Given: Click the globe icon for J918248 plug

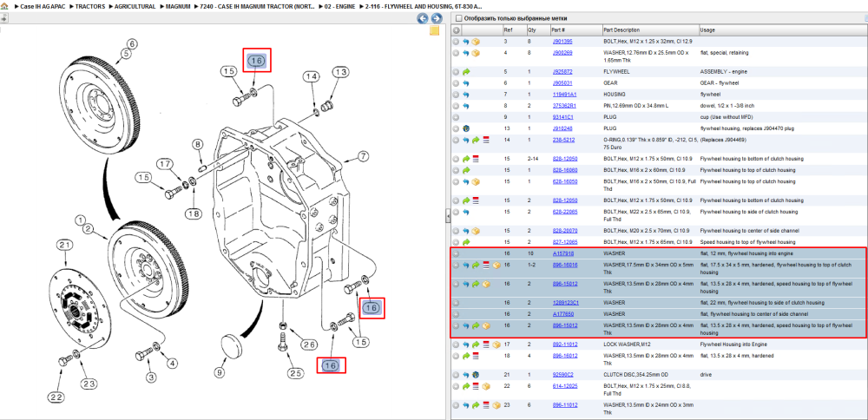Looking at the screenshot, I should 466,128.
